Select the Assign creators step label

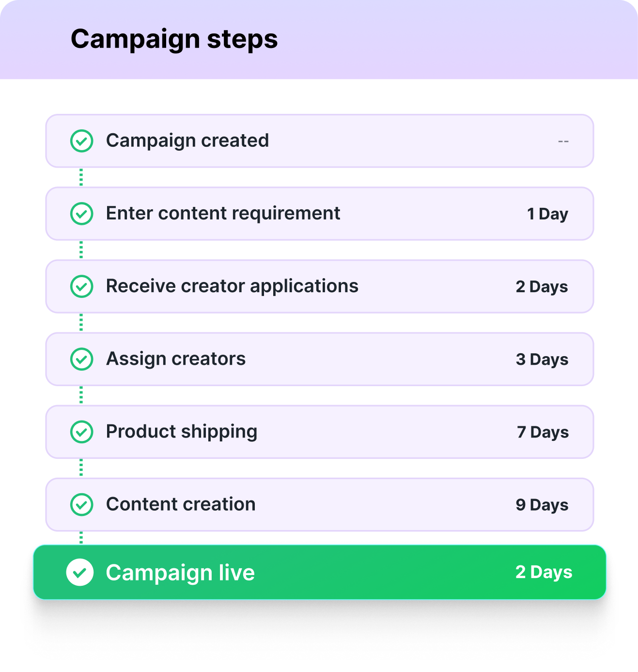pos(176,359)
